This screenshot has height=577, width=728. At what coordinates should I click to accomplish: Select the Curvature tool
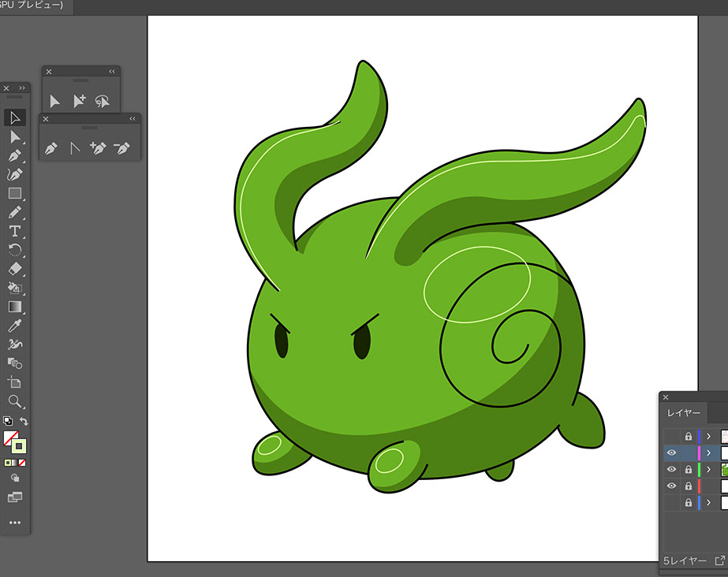click(15, 174)
